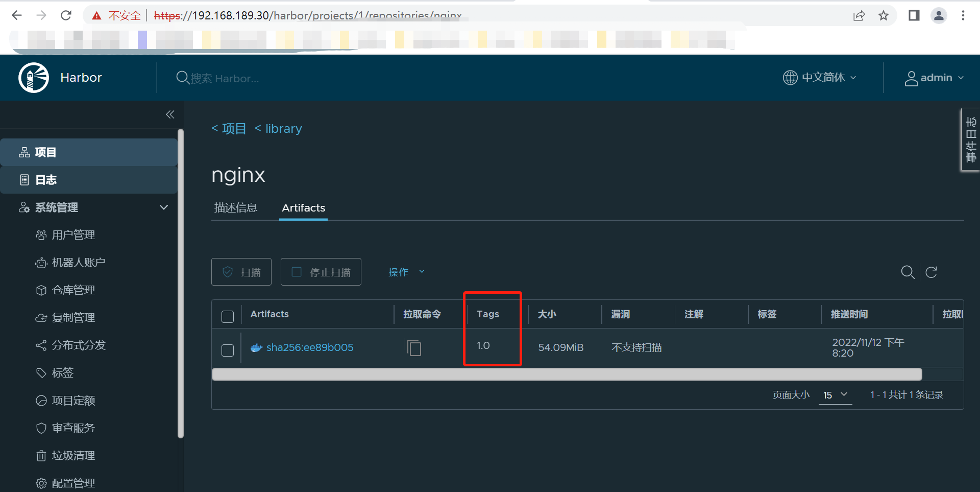The height and width of the screenshot is (492, 980).
Task: Click the admin user avatar icon
Action: pos(911,78)
